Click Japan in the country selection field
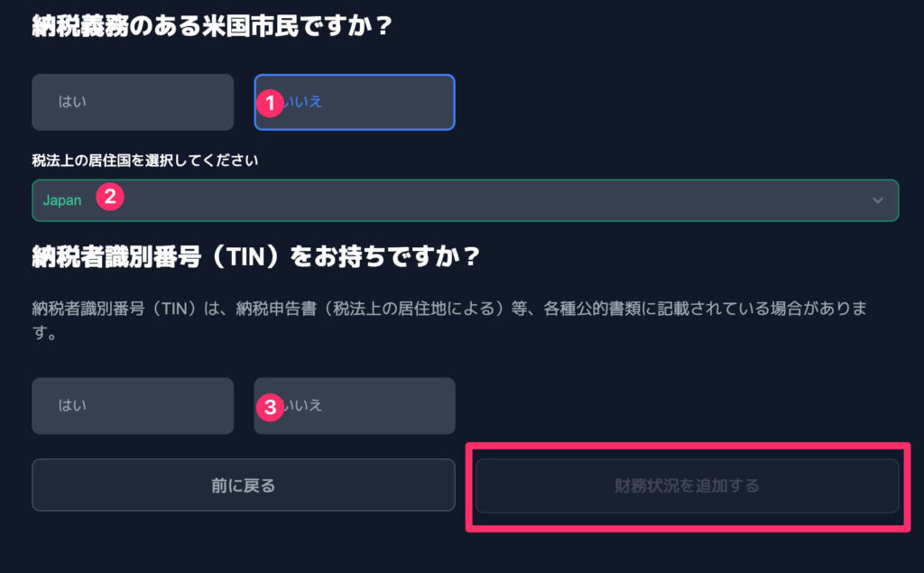This screenshot has width=924, height=573. [x=62, y=200]
